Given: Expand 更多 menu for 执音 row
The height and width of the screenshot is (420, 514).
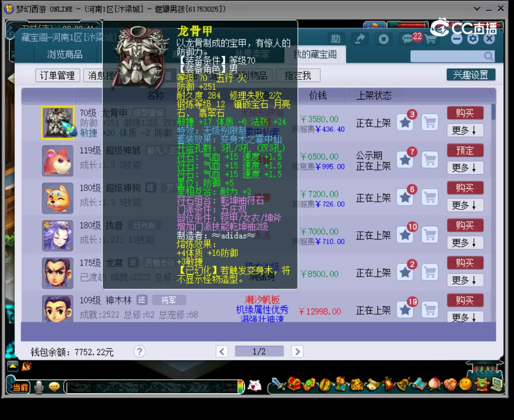Looking at the screenshot, I should point(465,243).
